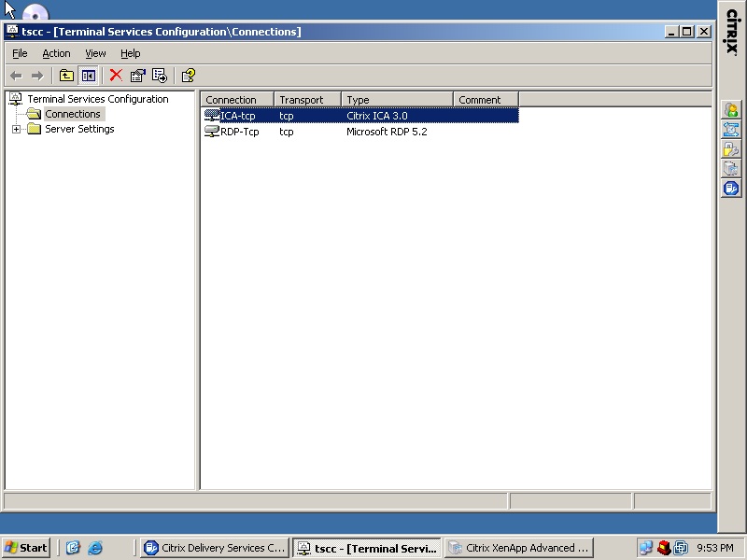This screenshot has height=560, width=747.
Task: Click the Up One Level folder icon
Action: [x=65, y=76]
